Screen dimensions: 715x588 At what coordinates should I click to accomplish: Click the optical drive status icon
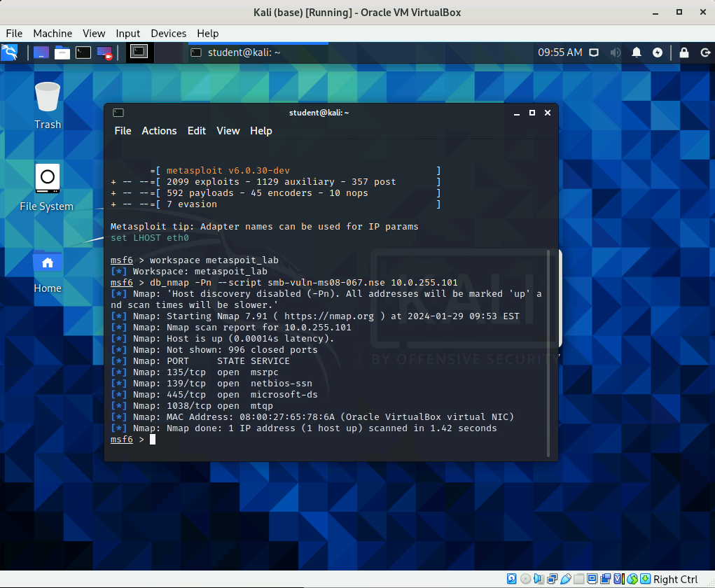525,579
